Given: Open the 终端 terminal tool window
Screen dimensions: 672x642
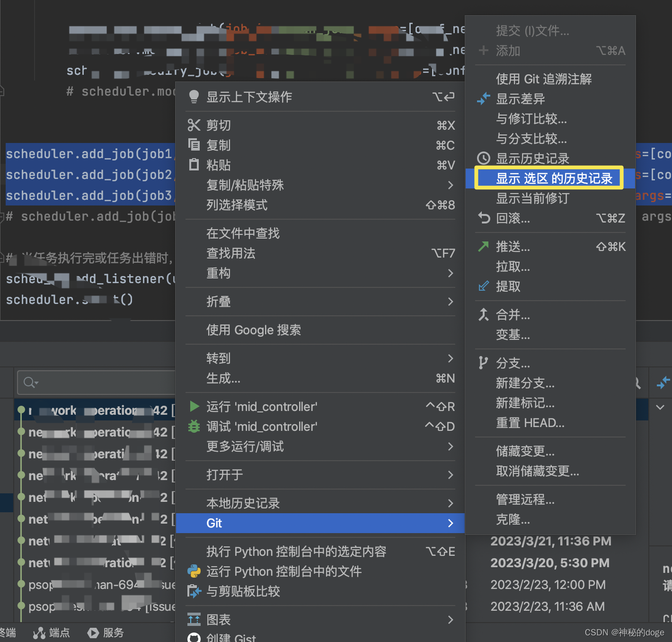Looking at the screenshot, I should tap(9, 633).
